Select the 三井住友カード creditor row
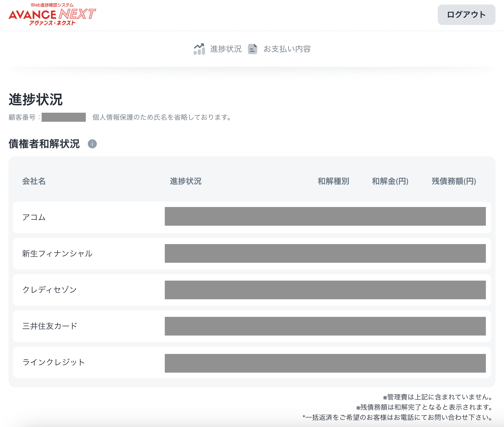Image resolution: width=504 pixels, height=427 pixels. [50, 326]
